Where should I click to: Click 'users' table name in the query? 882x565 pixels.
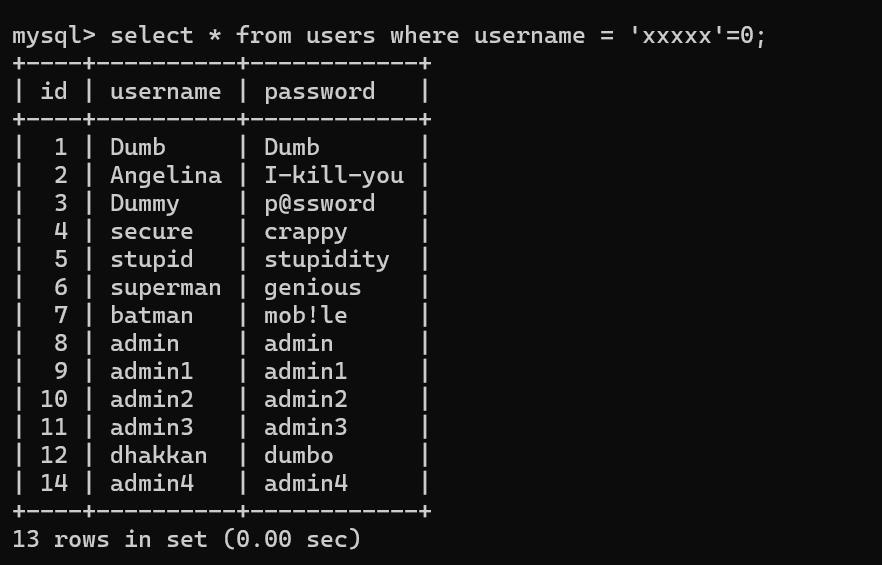click(341, 37)
